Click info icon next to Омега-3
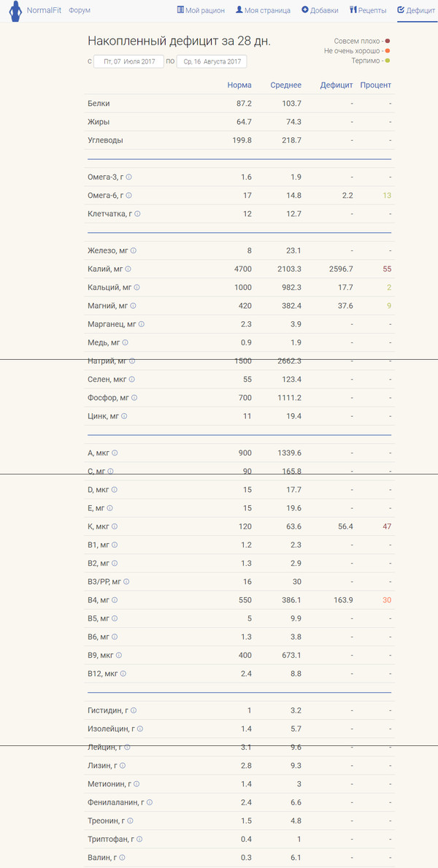This screenshot has height=868, width=438. [129, 177]
